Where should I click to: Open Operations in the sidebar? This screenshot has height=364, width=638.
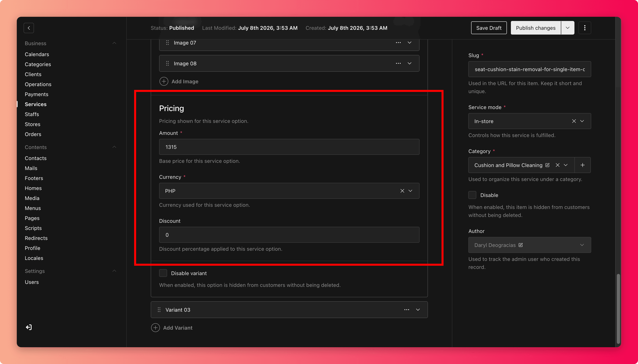tap(38, 84)
